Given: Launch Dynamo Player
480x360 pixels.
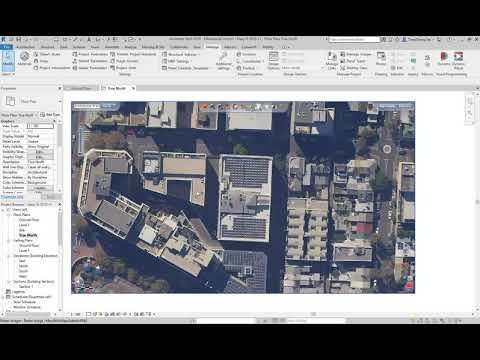Looking at the screenshot, I should 459,60.
